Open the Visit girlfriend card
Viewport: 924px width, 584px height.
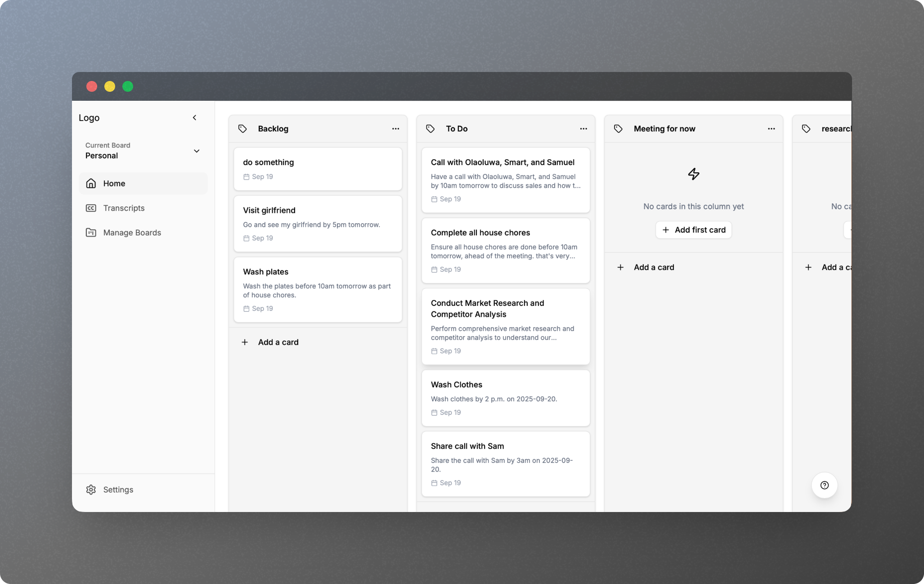pyautogui.click(x=318, y=224)
